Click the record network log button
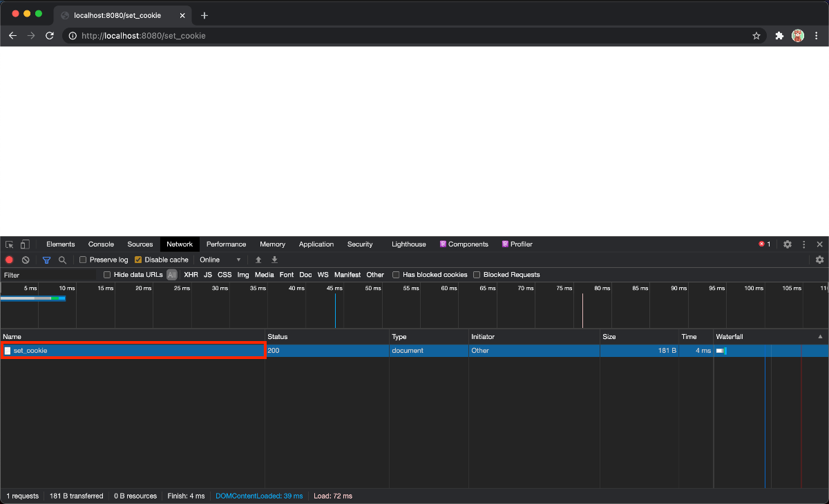 pyautogui.click(x=10, y=260)
